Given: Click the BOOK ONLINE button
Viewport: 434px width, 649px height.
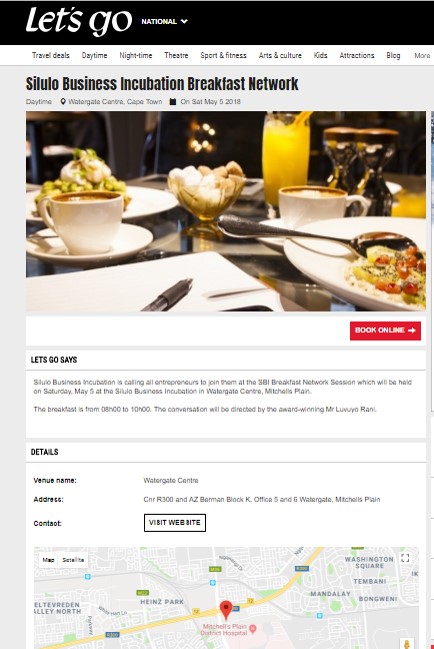Looking at the screenshot, I should click(x=385, y=331).
